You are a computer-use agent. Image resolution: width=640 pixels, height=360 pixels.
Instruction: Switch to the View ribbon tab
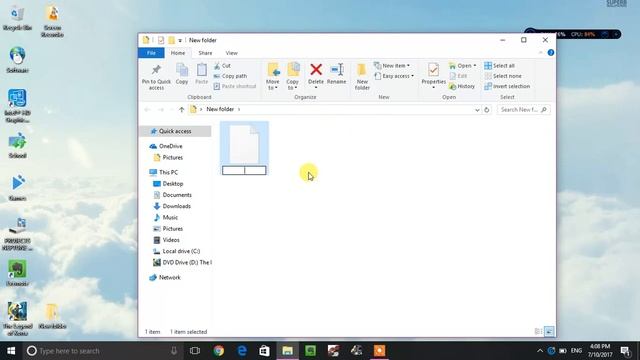coord(231,53)
